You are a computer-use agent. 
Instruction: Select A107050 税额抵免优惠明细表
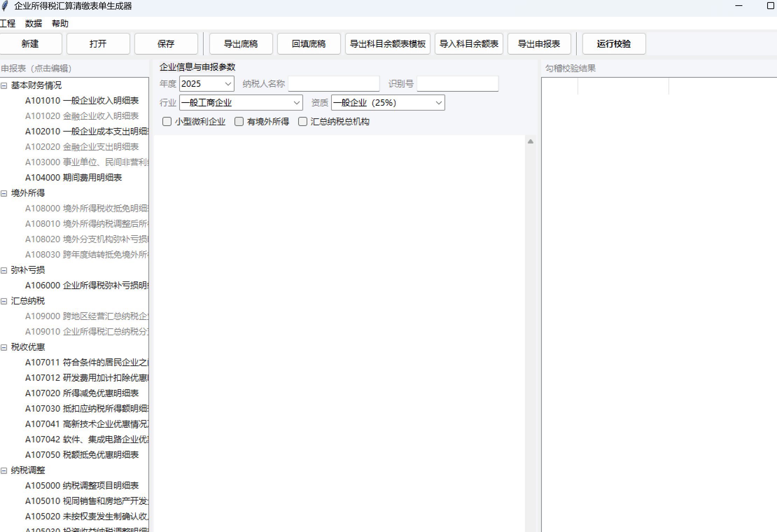pyautogui.click(x=82, y=455)
